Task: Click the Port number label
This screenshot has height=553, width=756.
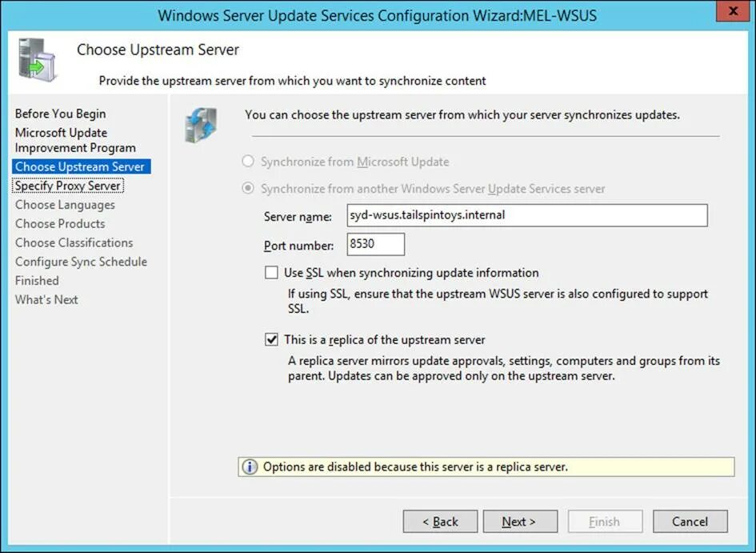Action: coord(298,246)
